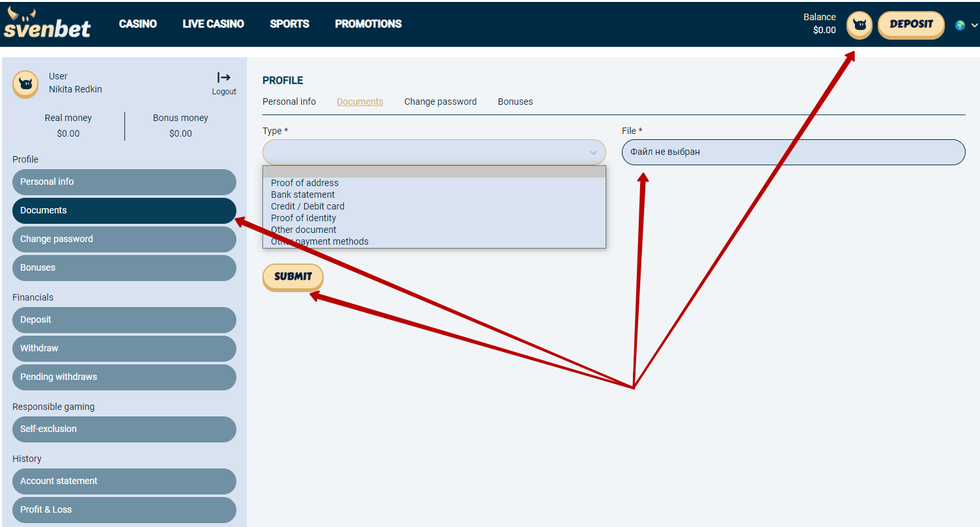Viewport: 980px width, 527px height.
Task: Open Deposit under Financials
Action: [124, 320]
